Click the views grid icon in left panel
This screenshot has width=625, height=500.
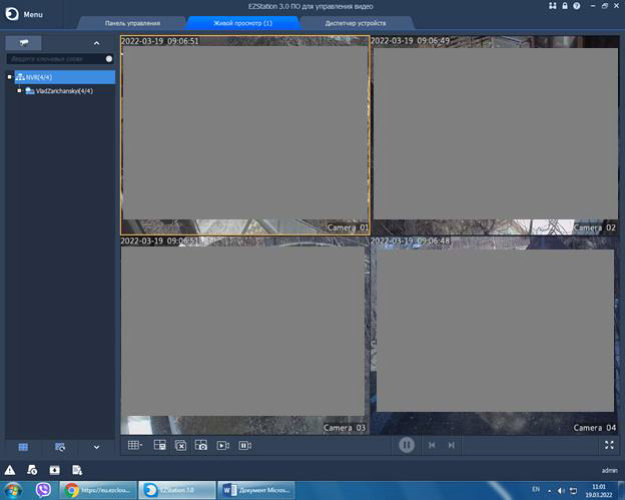pos(23,446)
